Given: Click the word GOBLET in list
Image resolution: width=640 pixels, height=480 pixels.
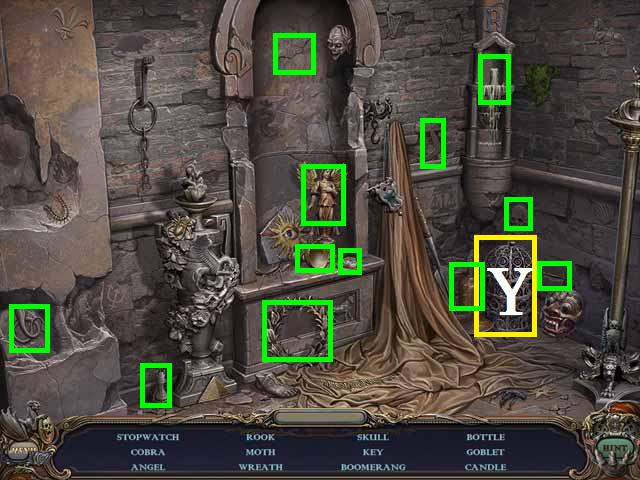Looking at the screenshot, I should click(x=485, y=452).
